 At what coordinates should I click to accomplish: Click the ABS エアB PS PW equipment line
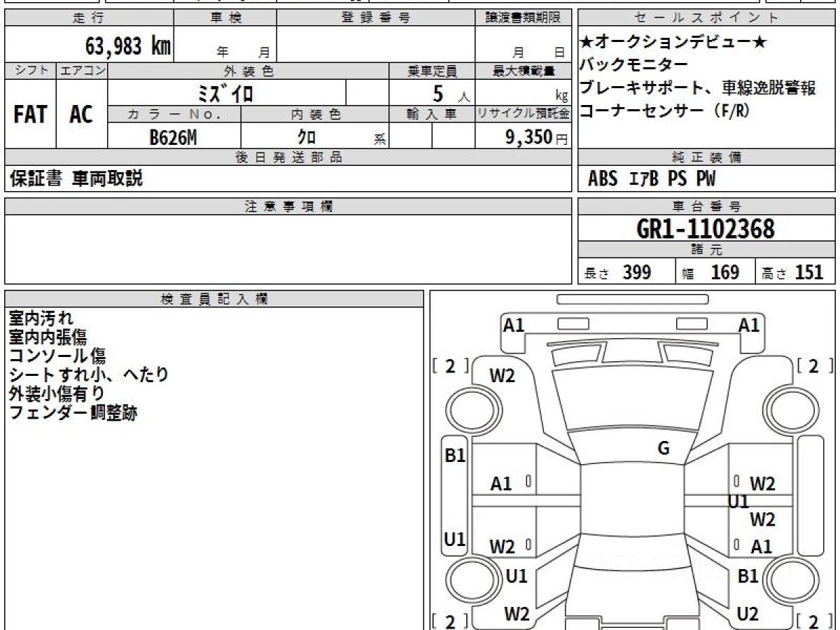click(x=652, y=179)
